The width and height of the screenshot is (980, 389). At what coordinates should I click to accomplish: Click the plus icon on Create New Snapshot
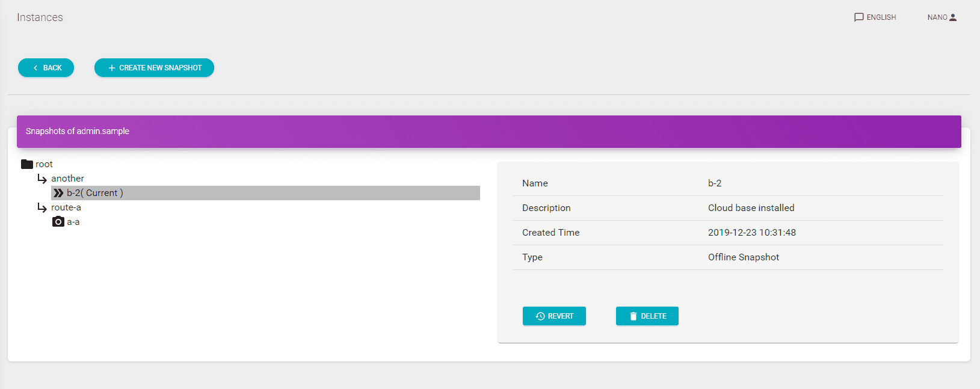(112, 68)
